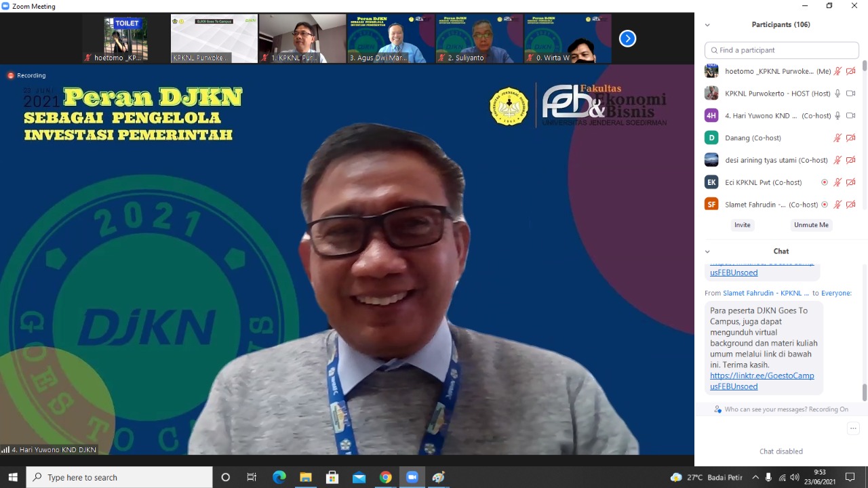
Task: Collapse the Participants panel with its chevron
Action: [707, 24]
